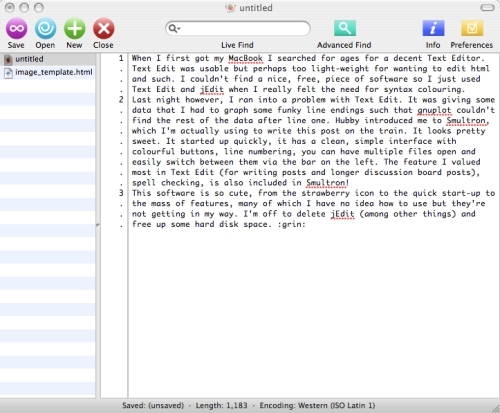The width and height of the screenshot is (500, 413).
Task: Click the misspelled word MacBook
Action: (x=245, y=58)
